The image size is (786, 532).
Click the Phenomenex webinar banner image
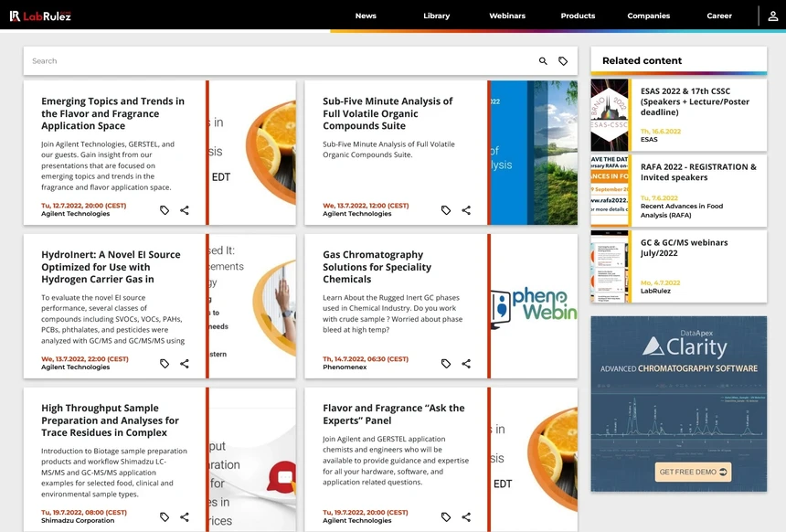coord(534,306)
